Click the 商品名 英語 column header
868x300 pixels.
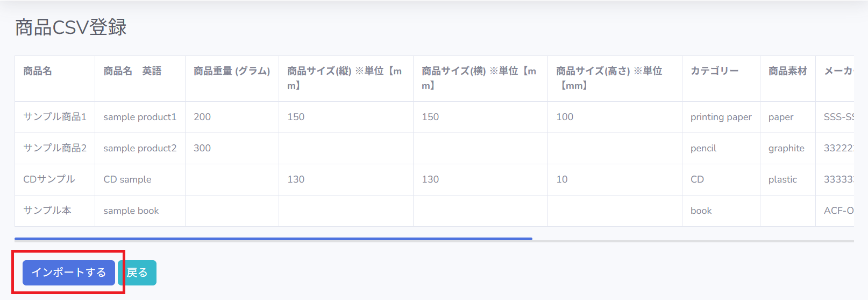pos(132,71)
